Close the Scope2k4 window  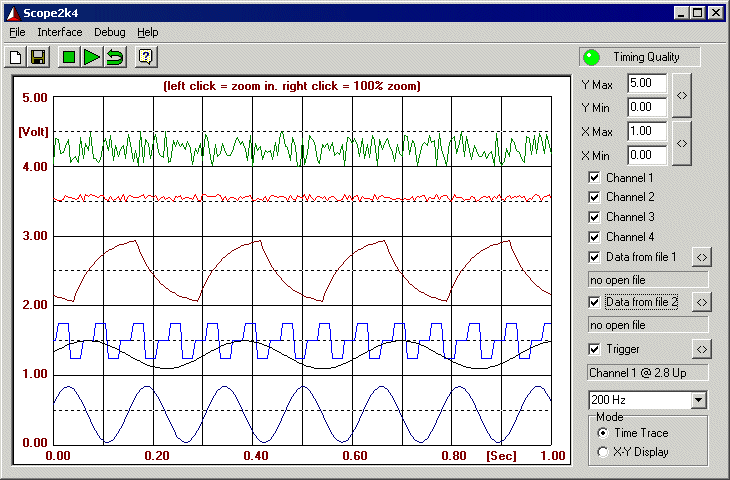(716, 13)
